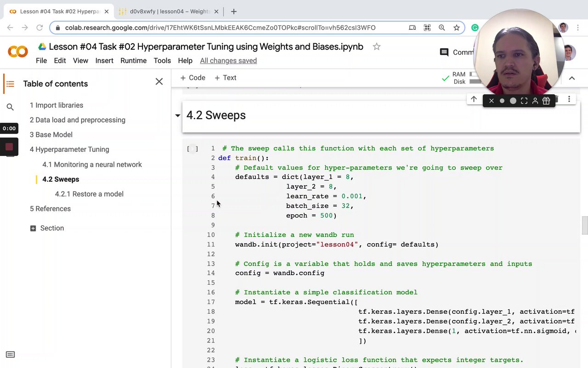Go to 4.2.1 Restore a model section
The height and width of the screenshot is (368, 588).
point(89,194)
